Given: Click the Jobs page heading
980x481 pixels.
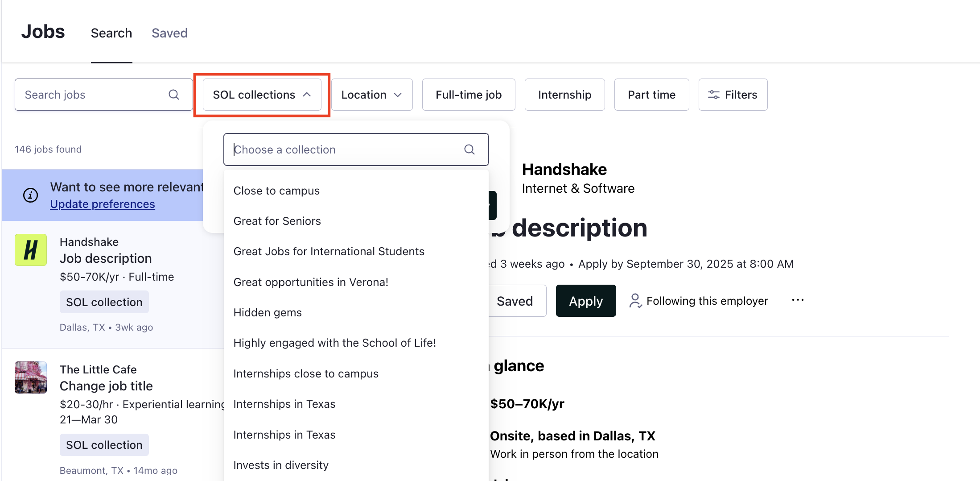Looking at the screenshot, I should coord(43,32).
